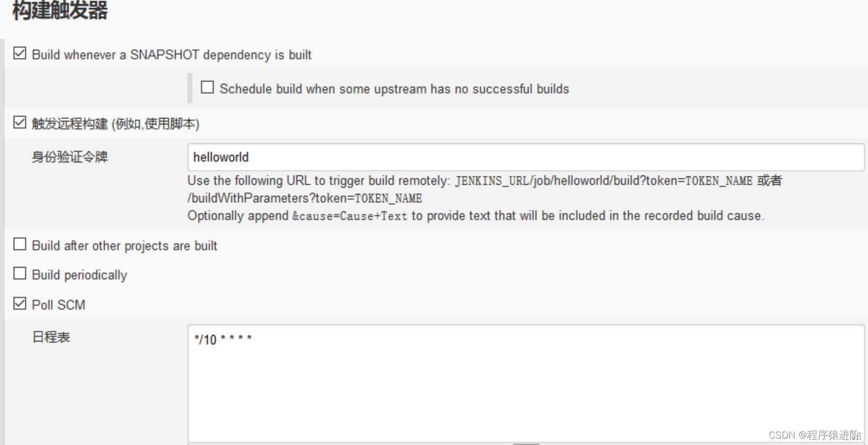Click the 'Build whenever a SNAPSHOT dependency is built' label text
Image resolution: width=868 pixels, height=445 pixels.
tap(171, 55)
